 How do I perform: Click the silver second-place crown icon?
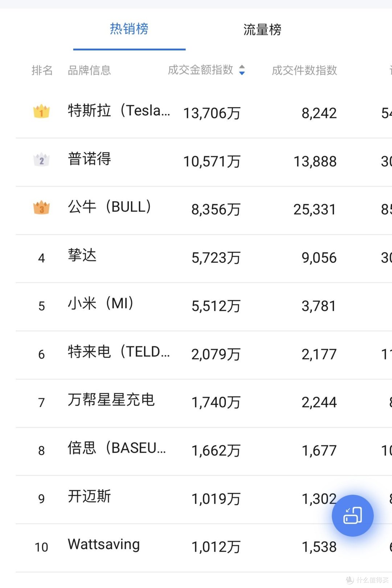41,160
